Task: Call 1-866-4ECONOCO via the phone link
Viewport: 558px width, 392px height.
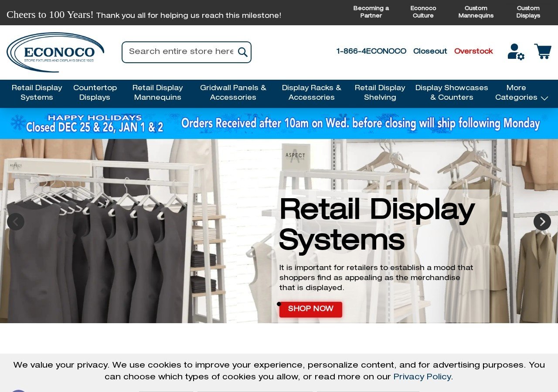Action: [371, 51]
